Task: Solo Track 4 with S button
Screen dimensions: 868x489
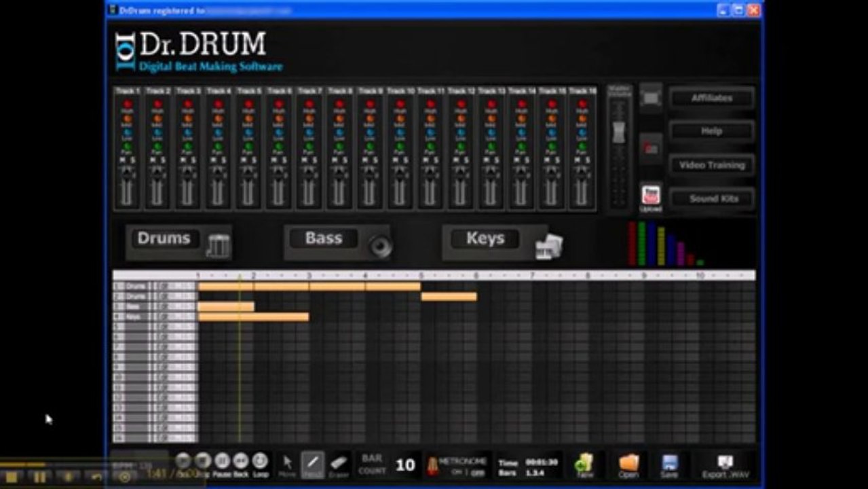Action: pos(223,160)
